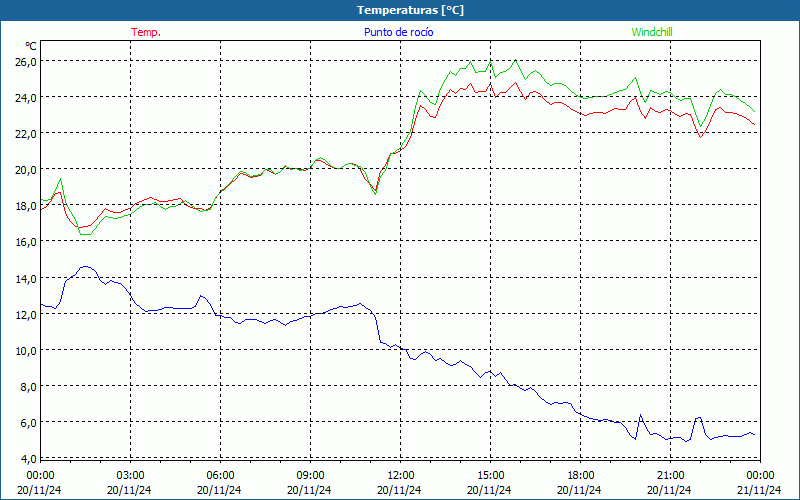This screenshot has width=800, height=500.
Task: Click the 'Temperaturas [°C]' chart title
Action: (410, 10)
